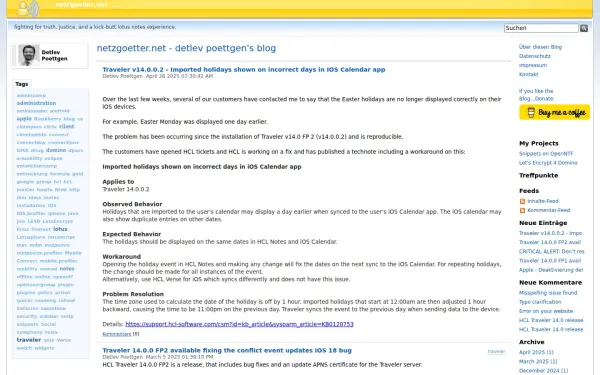600x375 pixels.
Task: Select the eclipse tag
Action: click(x=53, y=158)
